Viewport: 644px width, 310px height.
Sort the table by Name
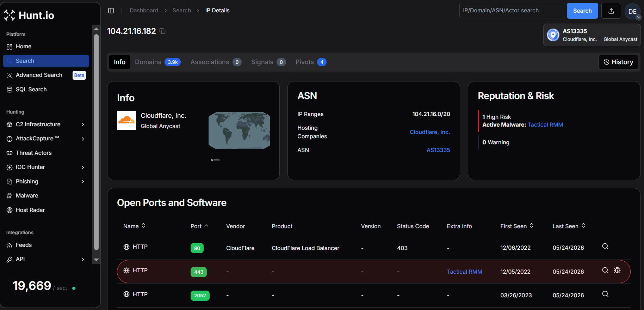tap(134, 226)
